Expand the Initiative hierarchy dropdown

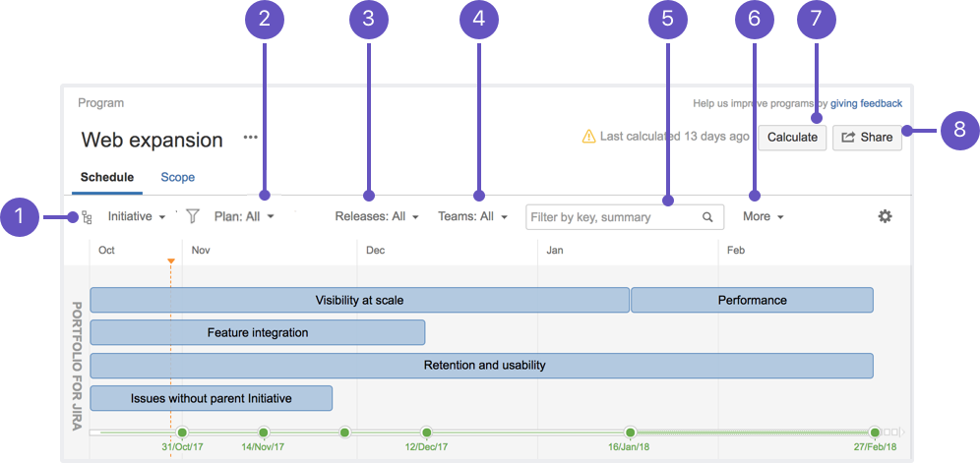(136, 217)
